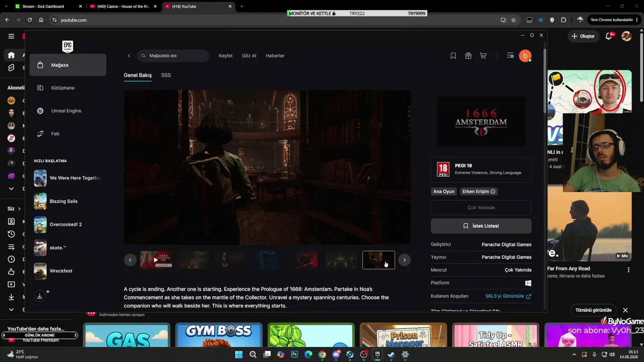The height and width of the screenshot is (362, 644).
Task: Open Photoshop from the taskbar
Action: coord(294,354)
